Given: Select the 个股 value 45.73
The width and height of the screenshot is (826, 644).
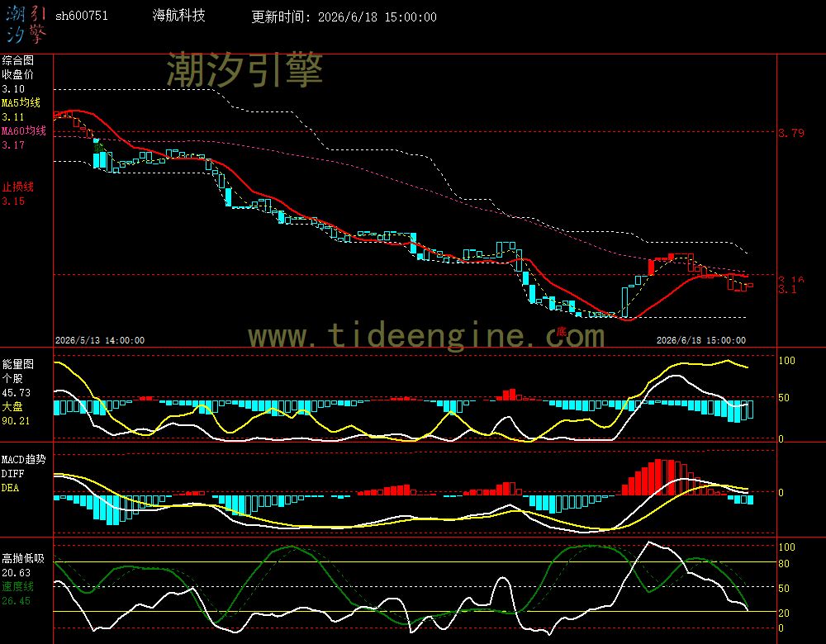Looking at the screenshot, I should point(16,393).
